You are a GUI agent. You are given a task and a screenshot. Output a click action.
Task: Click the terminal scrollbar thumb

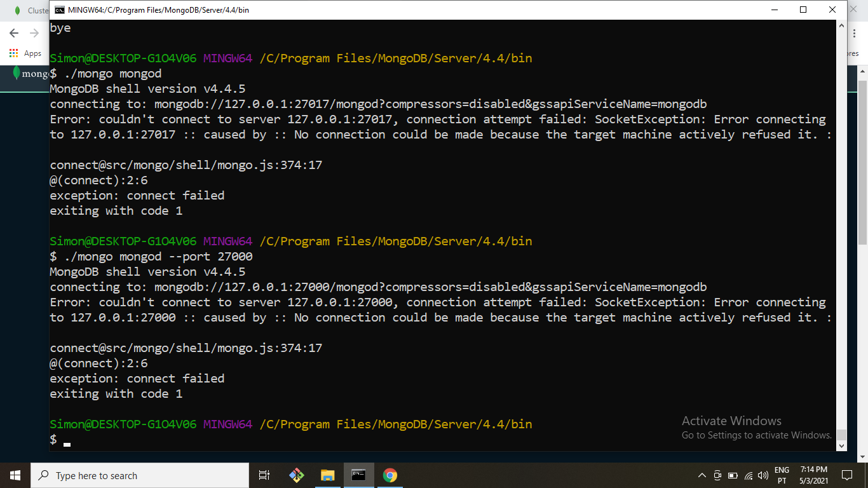pyautogui.click(x=841, y=435)
